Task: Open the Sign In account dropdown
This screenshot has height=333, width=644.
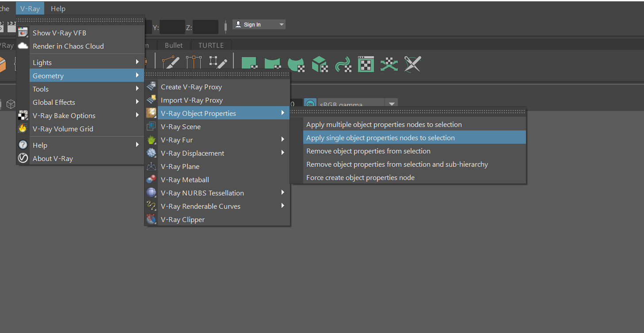Action: tap(259, 24)
